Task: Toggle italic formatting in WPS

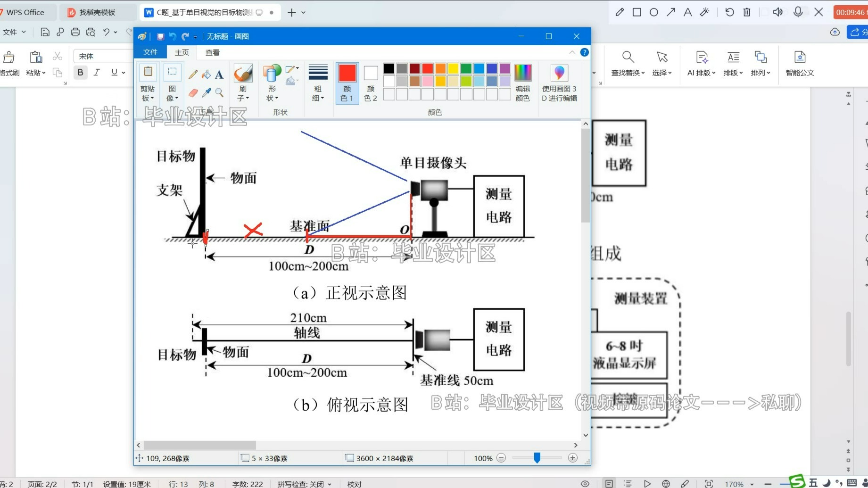Action: pos(97,72)
